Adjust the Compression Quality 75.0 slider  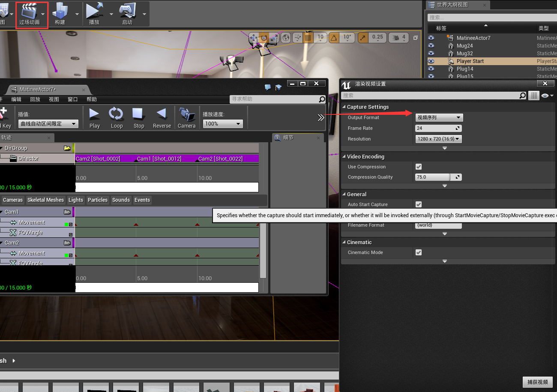438,177
